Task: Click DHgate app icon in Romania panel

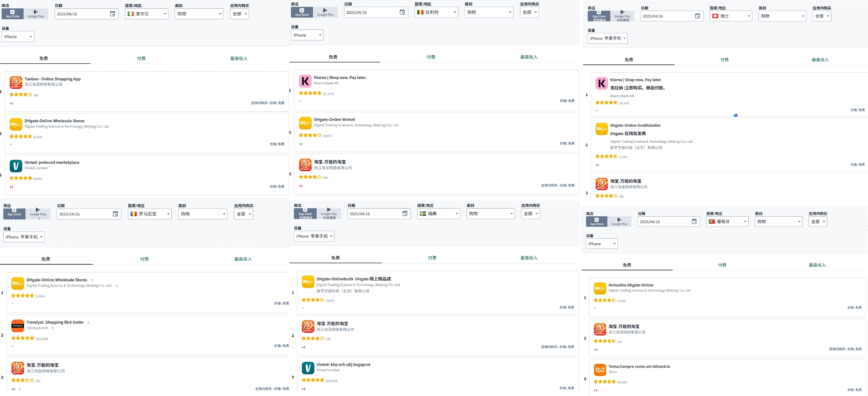Action: (x=17, y=283)
